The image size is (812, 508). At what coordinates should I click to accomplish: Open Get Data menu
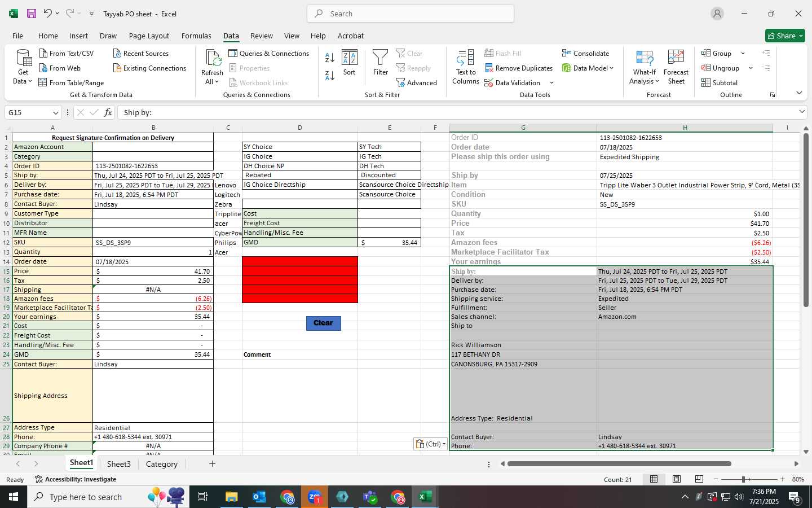pos(23,67)
